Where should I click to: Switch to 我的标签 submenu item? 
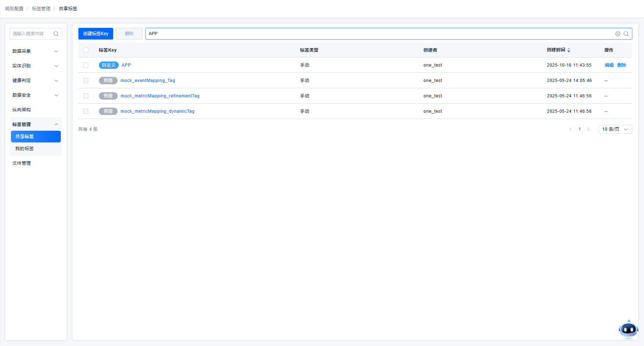[x=25, y=149]
